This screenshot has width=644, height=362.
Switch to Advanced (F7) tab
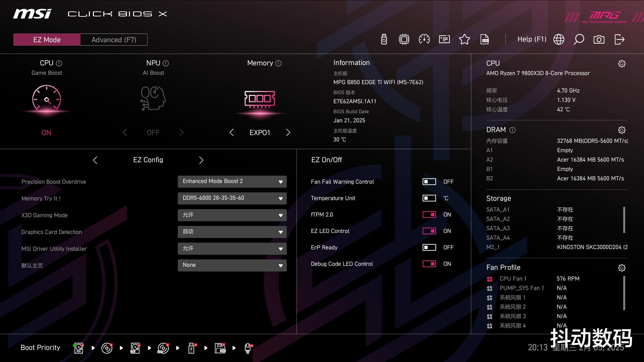point(114,40)
